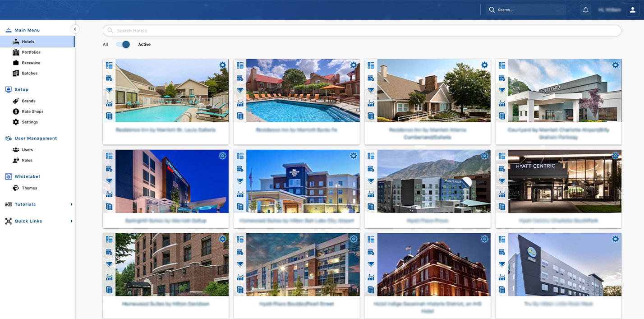Open the user profile icon in the top right

point(632,10)
